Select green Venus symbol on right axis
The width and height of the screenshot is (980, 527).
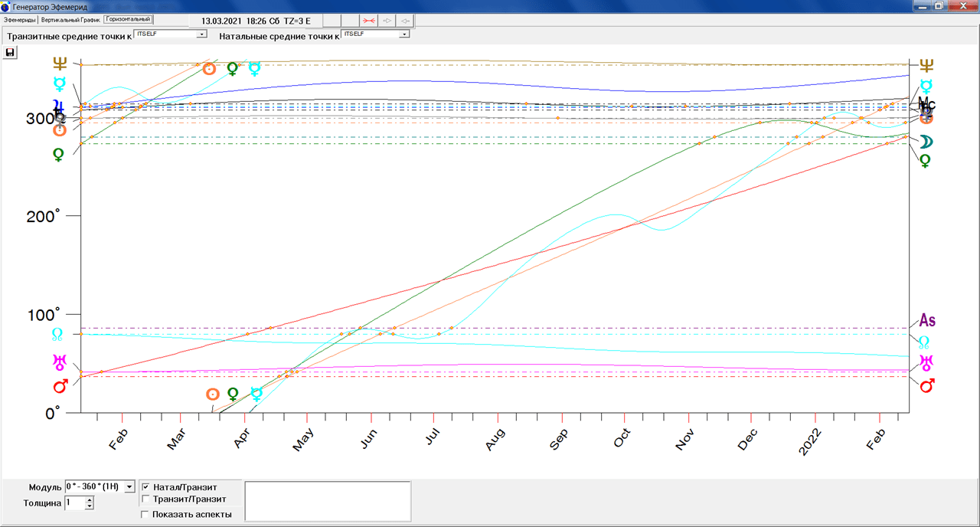926,161
